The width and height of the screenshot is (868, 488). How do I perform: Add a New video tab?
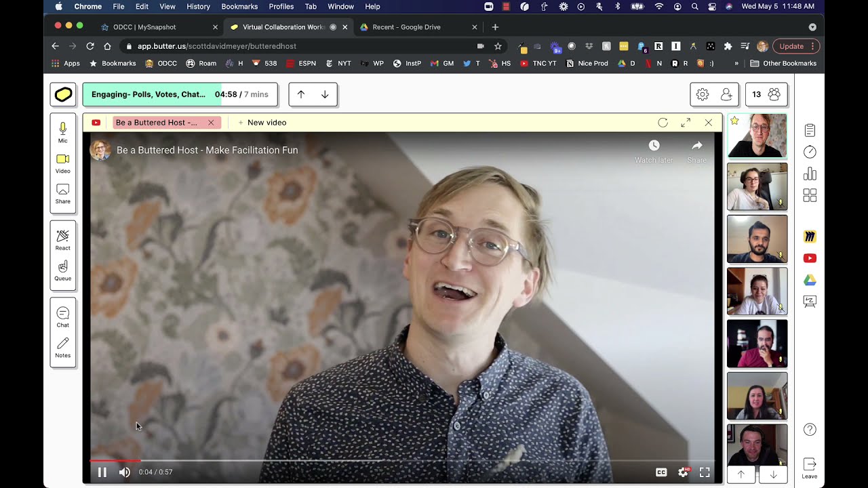262,123
